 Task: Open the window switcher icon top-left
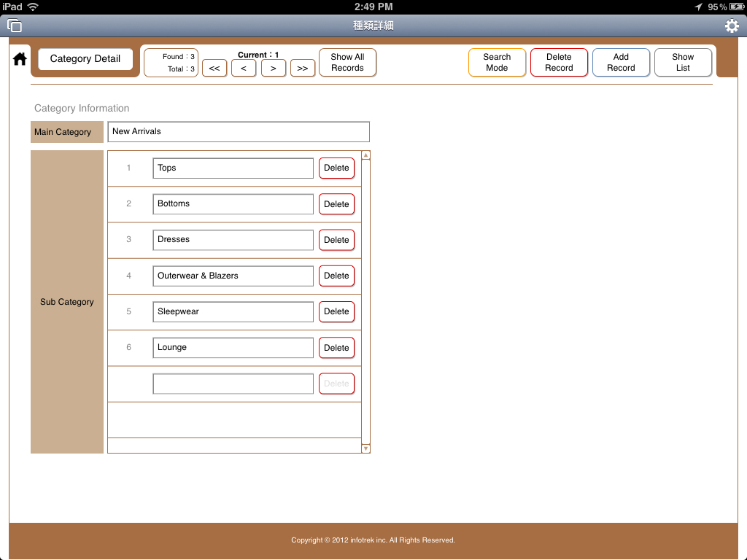[x=15, y=26]
